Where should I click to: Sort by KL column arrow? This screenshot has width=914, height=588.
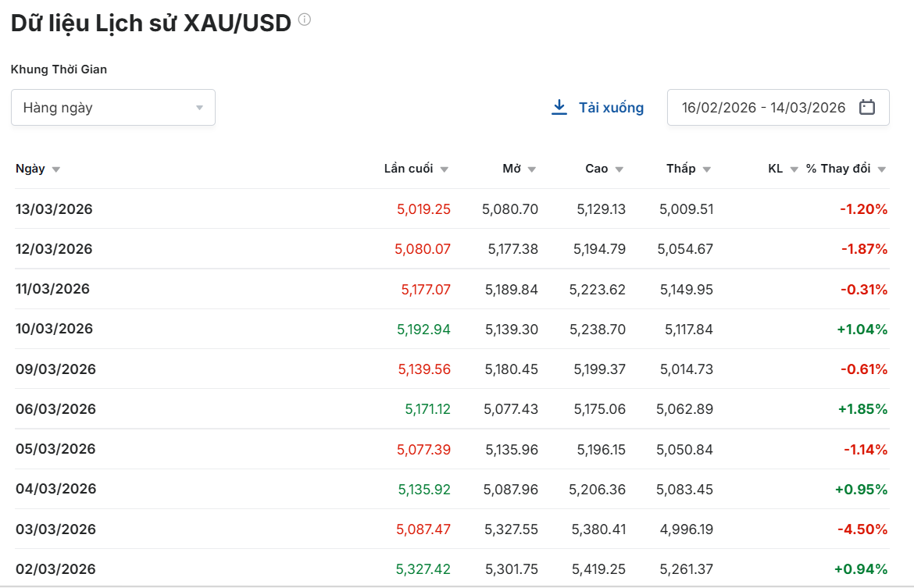pos(794,169)
